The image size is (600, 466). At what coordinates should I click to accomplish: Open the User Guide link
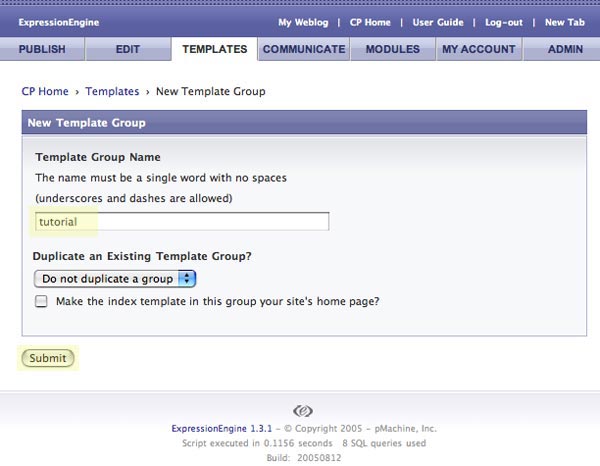coord(438,22)
